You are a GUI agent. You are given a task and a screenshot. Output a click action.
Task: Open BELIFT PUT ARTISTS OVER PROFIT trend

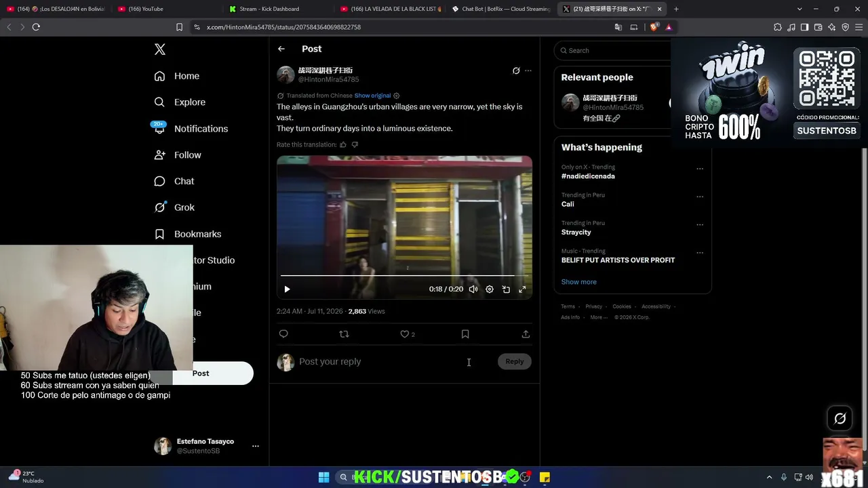coord(618,260)
